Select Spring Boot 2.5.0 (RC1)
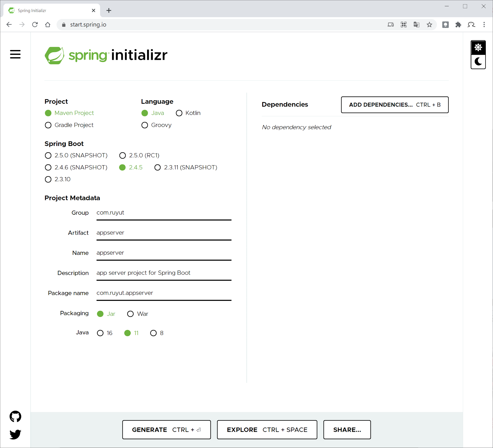 point(123,156)
